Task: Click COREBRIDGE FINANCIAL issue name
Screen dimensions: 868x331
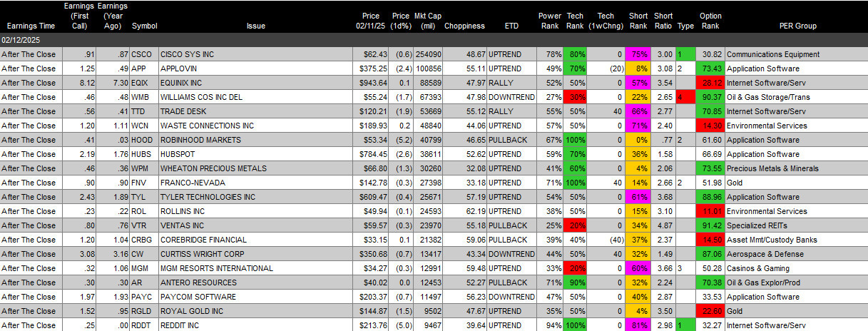Action: 203,240
